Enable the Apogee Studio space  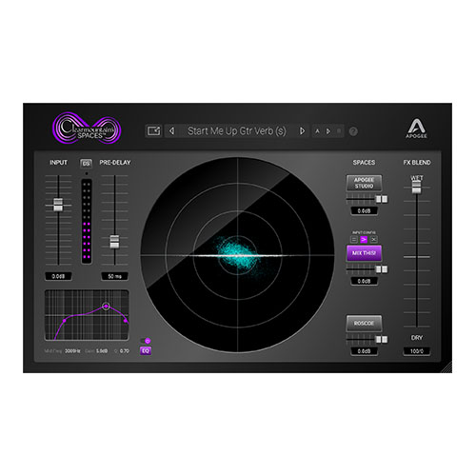tap(364, 183)
